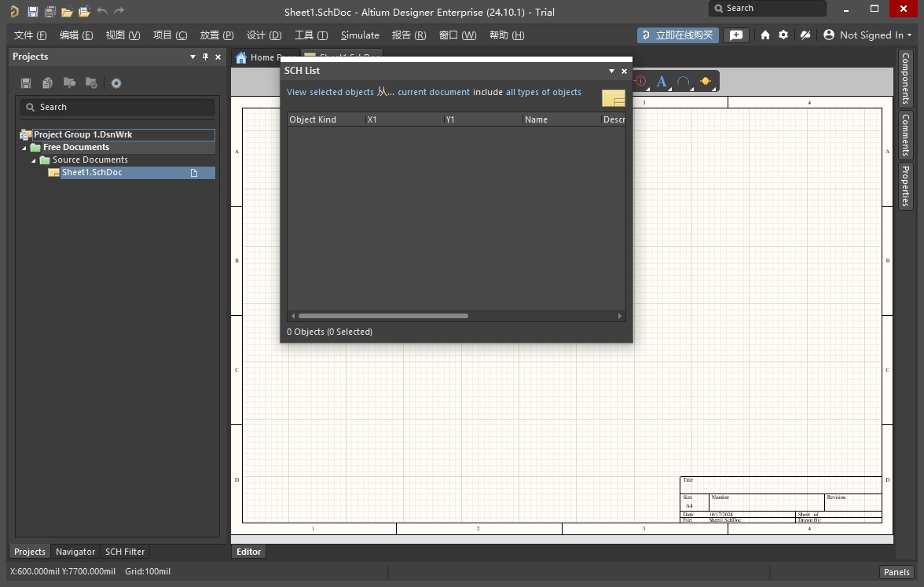Close the SCH List panel
The width and height of the screenshot is (924, 587).
click(624, 71)
